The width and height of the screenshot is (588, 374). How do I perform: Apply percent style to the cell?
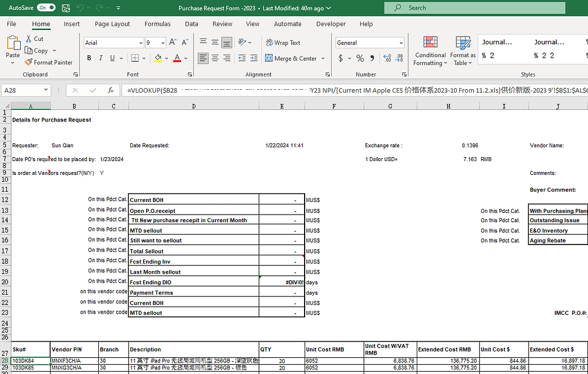(360, 58)
